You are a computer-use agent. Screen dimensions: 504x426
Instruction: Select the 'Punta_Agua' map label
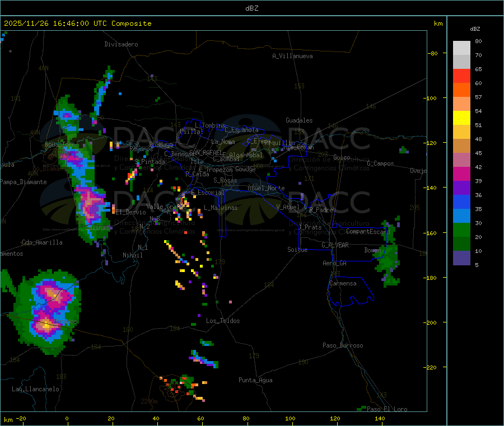[x=255, y=380]
